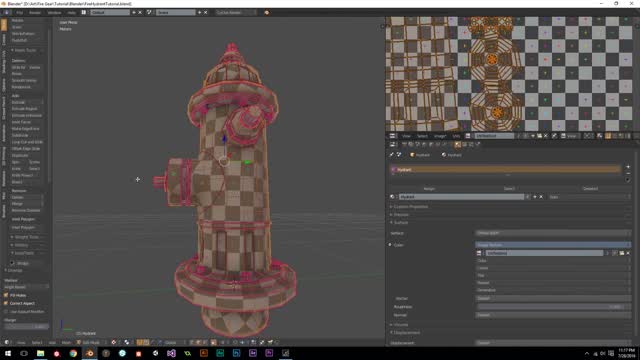Viewport: 640px width, 360px height.
Task: Add a new scene with the plus beside Scene
Action: 200,12
